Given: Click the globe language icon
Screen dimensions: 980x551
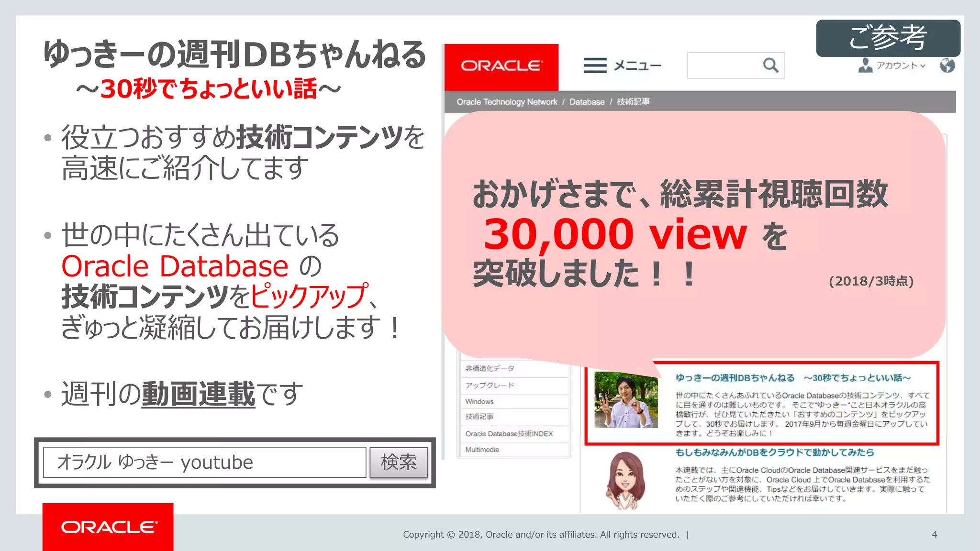Looking at the screenshot, I should point(947,66).
